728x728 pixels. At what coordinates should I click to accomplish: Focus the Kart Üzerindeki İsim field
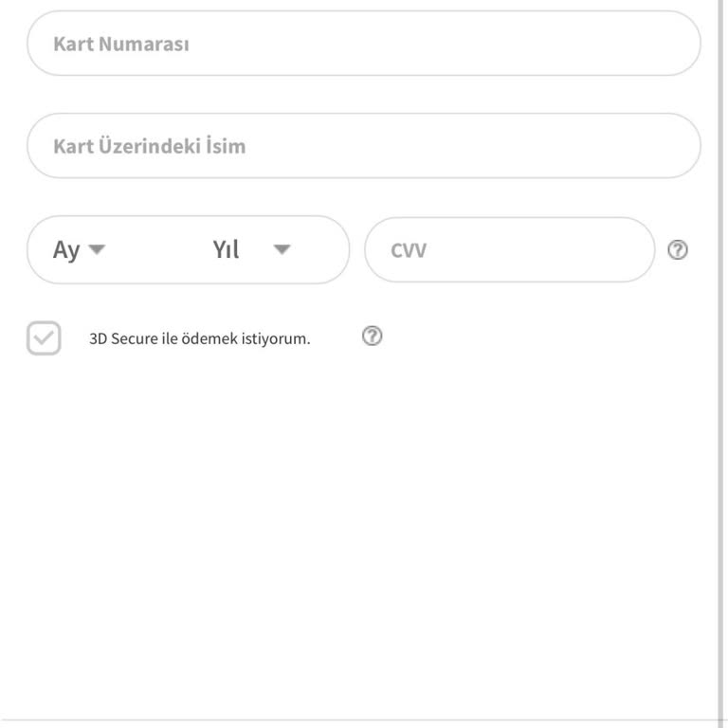364,146
